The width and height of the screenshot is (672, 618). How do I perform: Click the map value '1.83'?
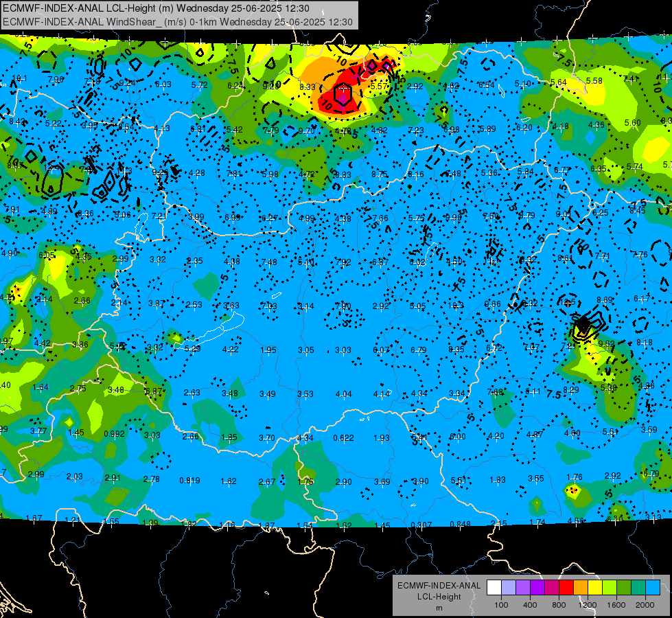point(498,480)
